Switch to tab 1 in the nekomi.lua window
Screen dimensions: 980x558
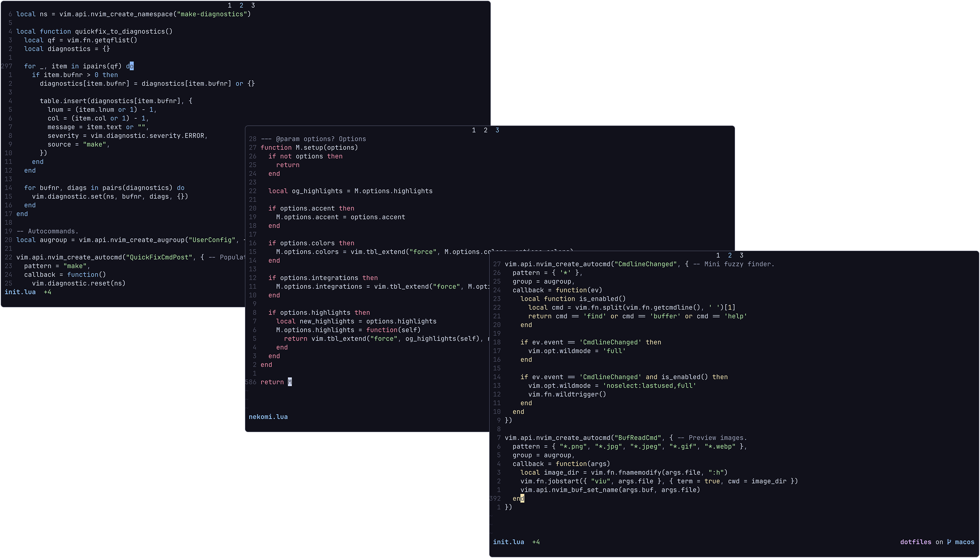[x=473, y=130]
